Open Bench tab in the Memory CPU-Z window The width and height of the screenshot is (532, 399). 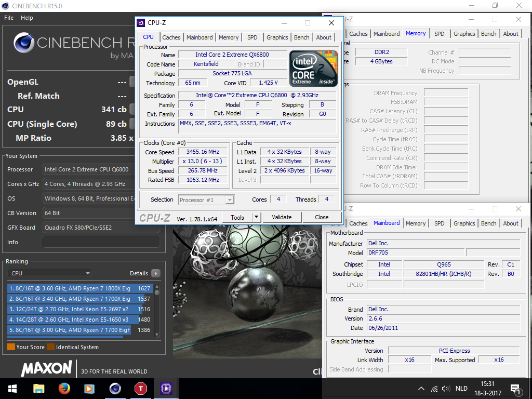488,34
